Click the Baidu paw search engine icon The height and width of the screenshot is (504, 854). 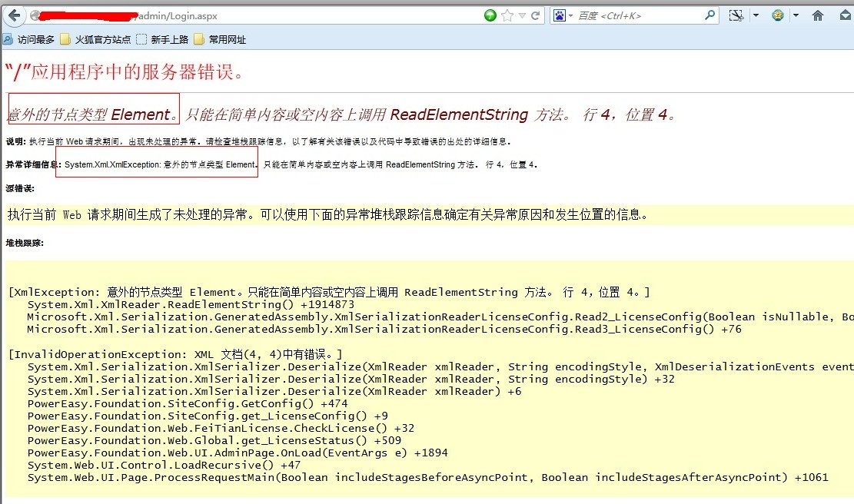pyautogui.click(x=560, y=15)
